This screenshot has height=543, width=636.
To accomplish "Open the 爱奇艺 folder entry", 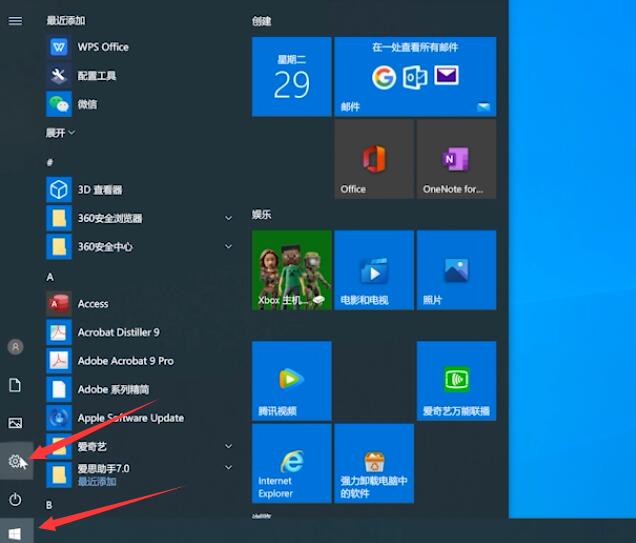I will tap(140, 446).
